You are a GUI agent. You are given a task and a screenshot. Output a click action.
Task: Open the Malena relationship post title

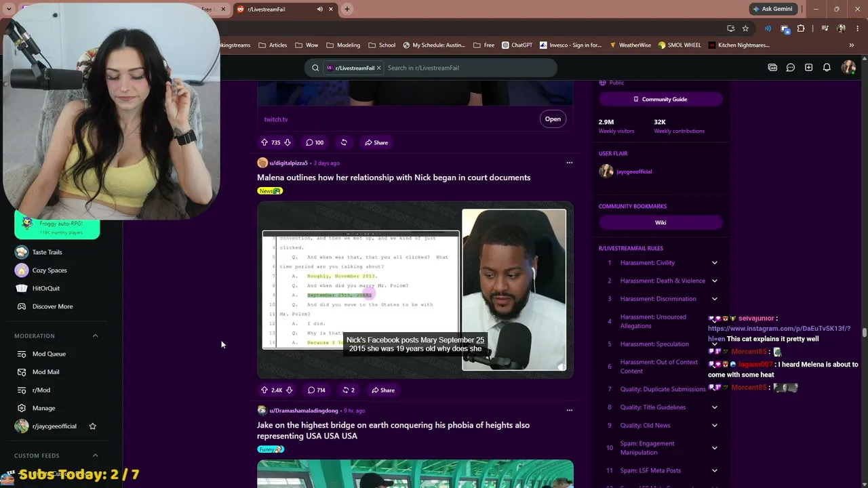(x=393, y=178)
